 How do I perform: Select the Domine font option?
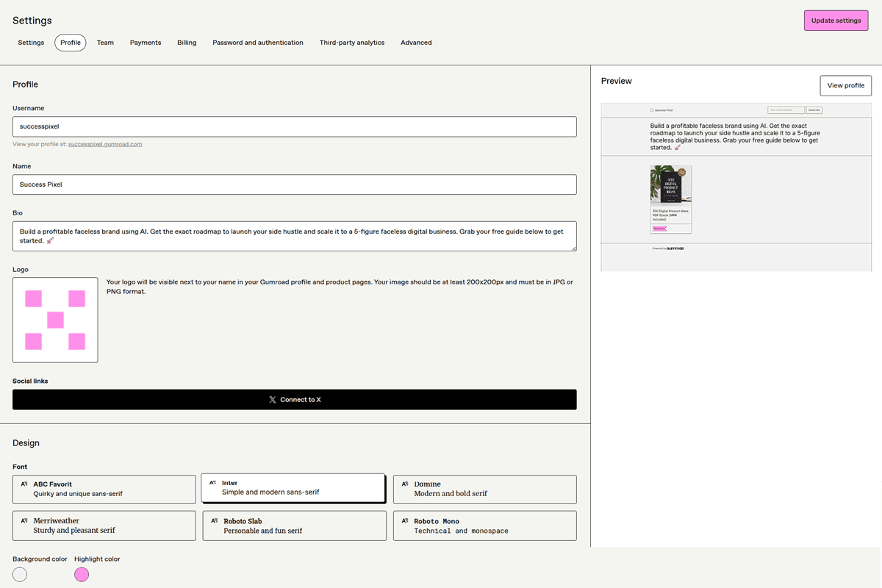485,489
